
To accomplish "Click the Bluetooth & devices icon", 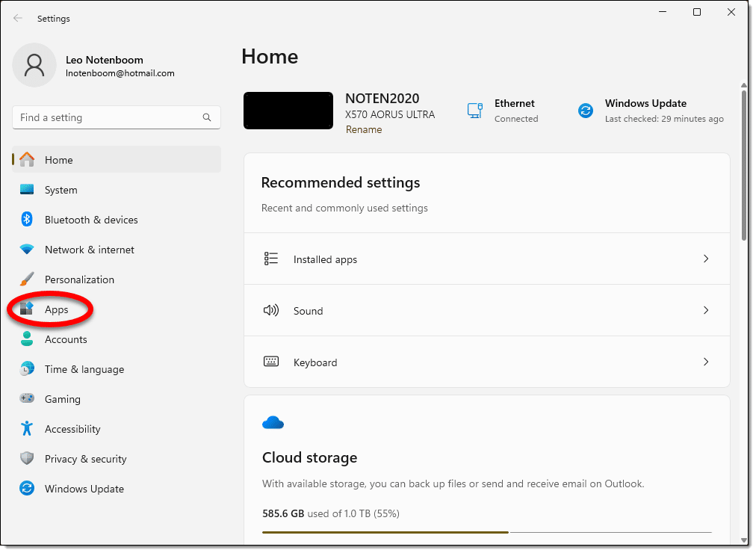I will point(27,220).
